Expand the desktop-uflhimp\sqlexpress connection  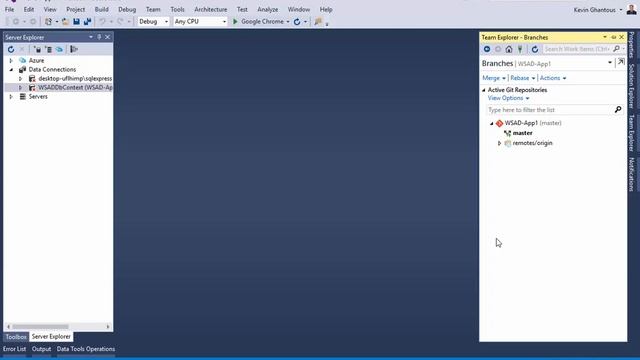(x=20, y=78)
